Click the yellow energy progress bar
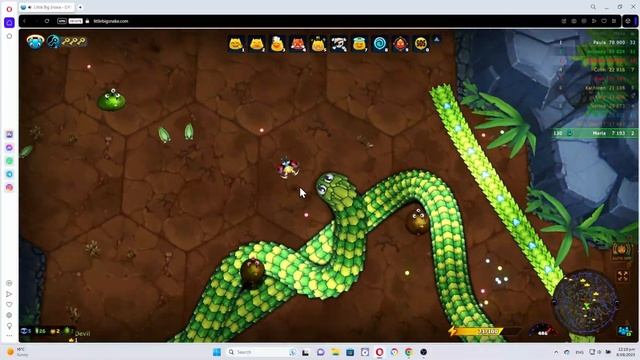The height and width of the screenshot is (360, 640). (484, 331)
